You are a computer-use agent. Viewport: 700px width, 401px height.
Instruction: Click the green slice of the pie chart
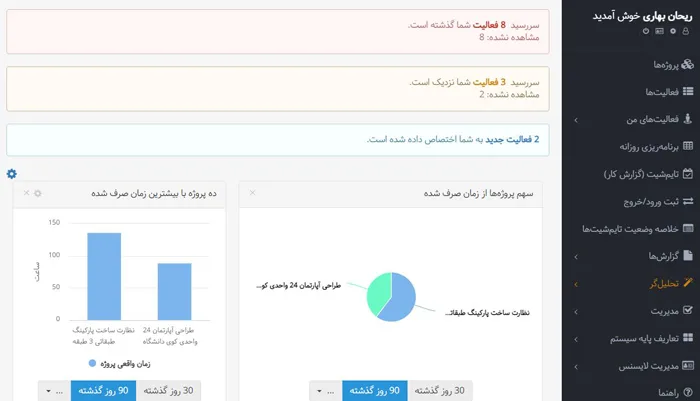point(378,291)
